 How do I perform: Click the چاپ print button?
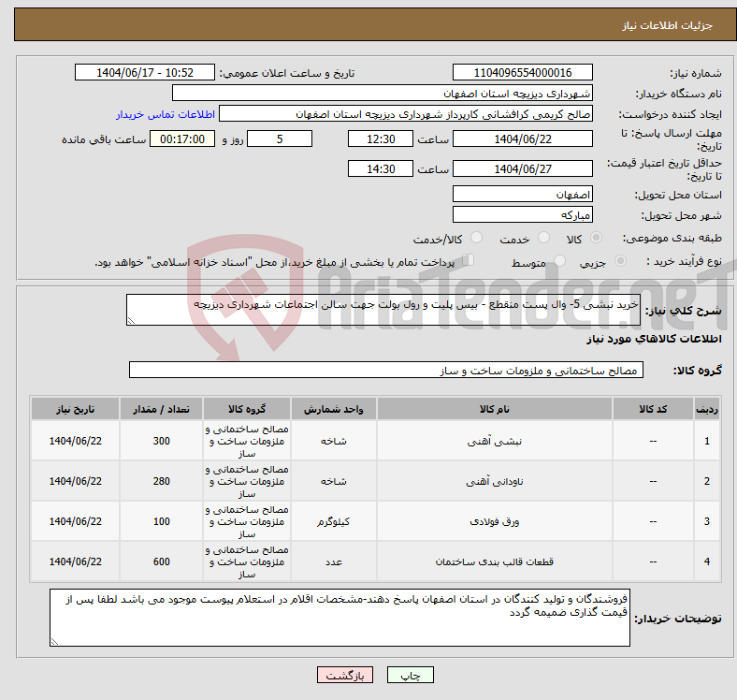point(411,675)
